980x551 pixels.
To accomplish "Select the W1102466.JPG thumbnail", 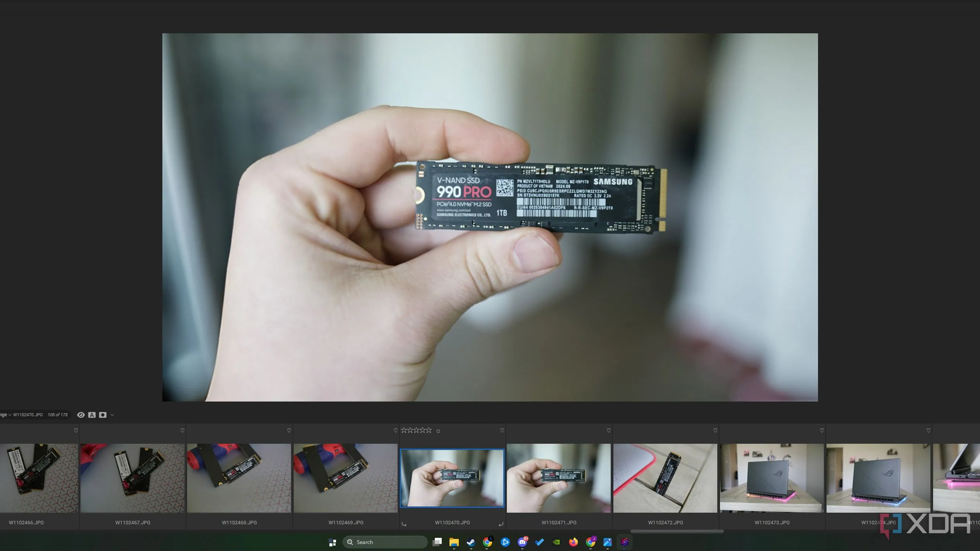I will point(39,478).
